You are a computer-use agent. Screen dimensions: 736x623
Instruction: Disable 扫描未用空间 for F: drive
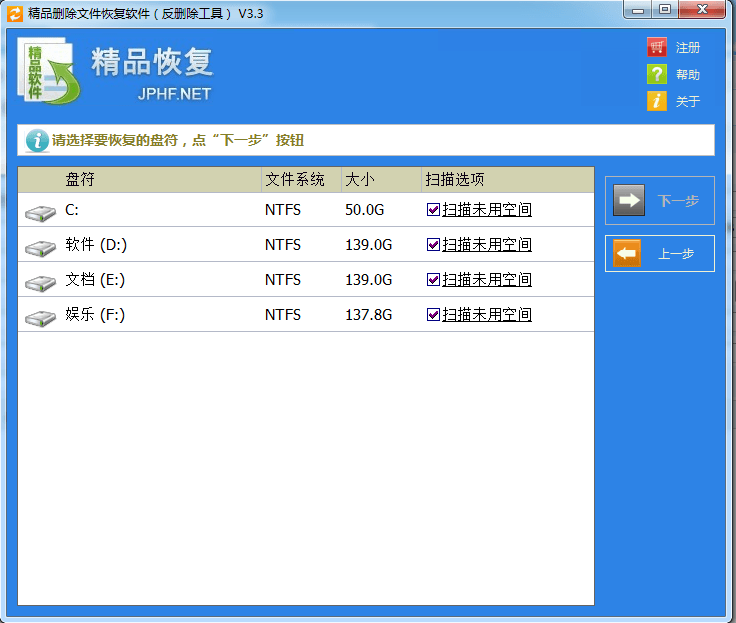coord(433,315)
